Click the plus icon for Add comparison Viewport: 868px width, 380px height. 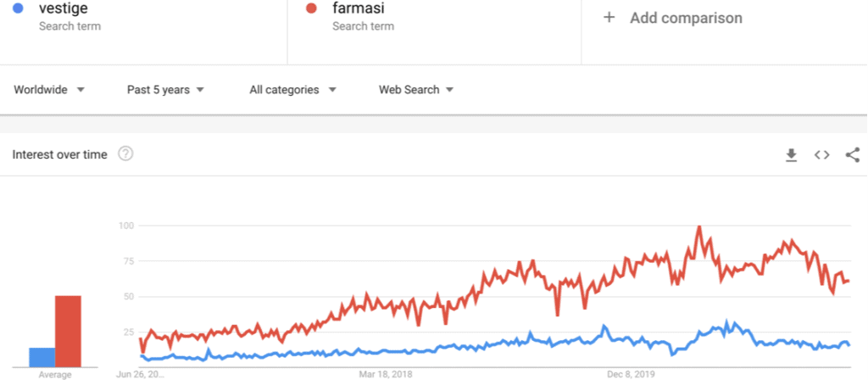coord(609,18)
